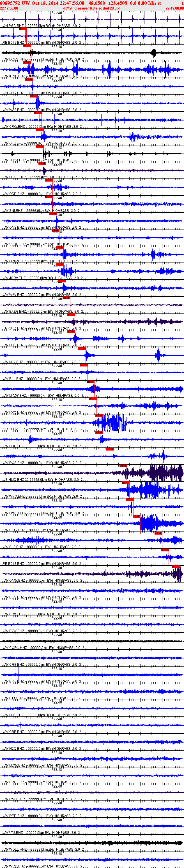Select the UW H2O EHZ station label
Screen dimensions: 184x868
[x=42, y=749]
